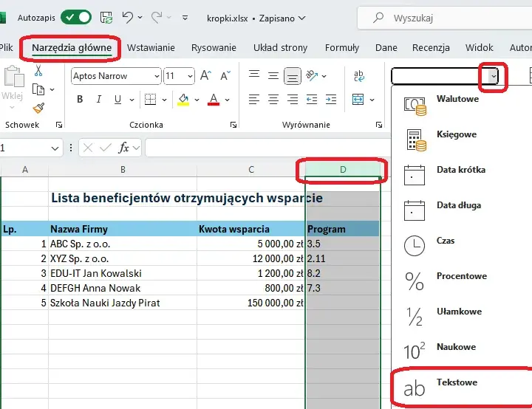
Task: Click the Wyszukaj search field
Action: (445, 18)
